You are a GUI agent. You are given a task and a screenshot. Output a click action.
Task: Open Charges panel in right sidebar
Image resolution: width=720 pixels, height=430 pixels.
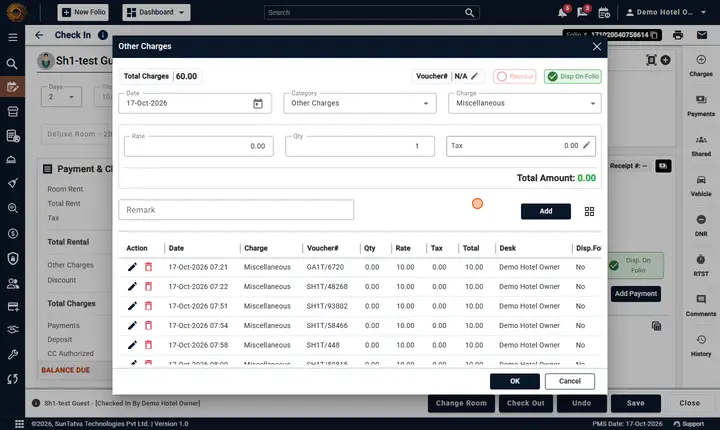(701, 66)
